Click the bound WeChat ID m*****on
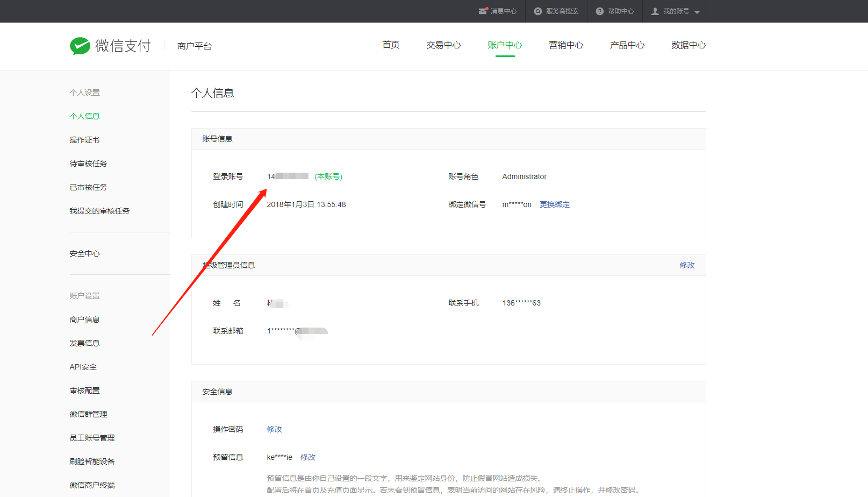 click(517, 204)
